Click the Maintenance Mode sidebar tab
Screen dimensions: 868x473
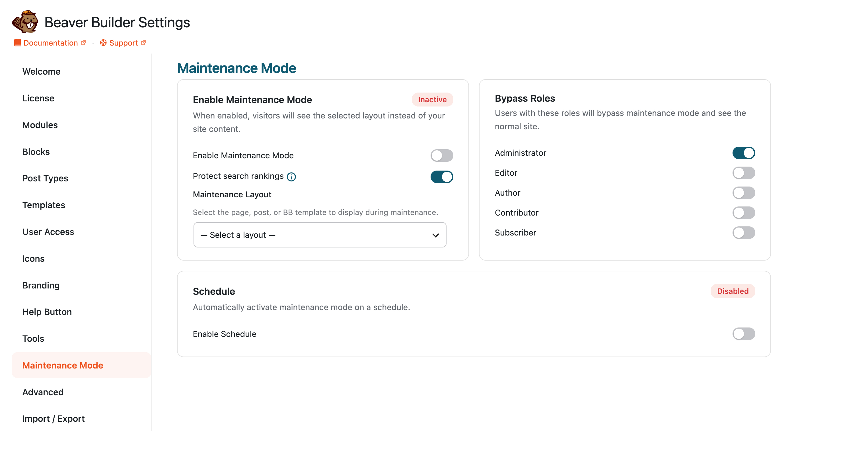[x=81, y=365]
